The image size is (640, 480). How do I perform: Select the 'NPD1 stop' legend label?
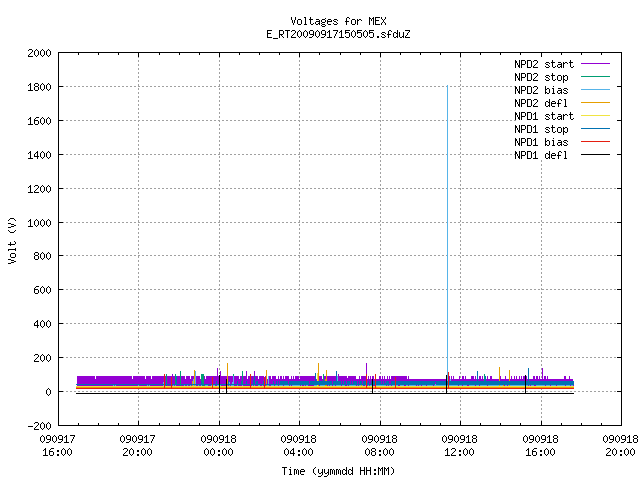point(541,129)
